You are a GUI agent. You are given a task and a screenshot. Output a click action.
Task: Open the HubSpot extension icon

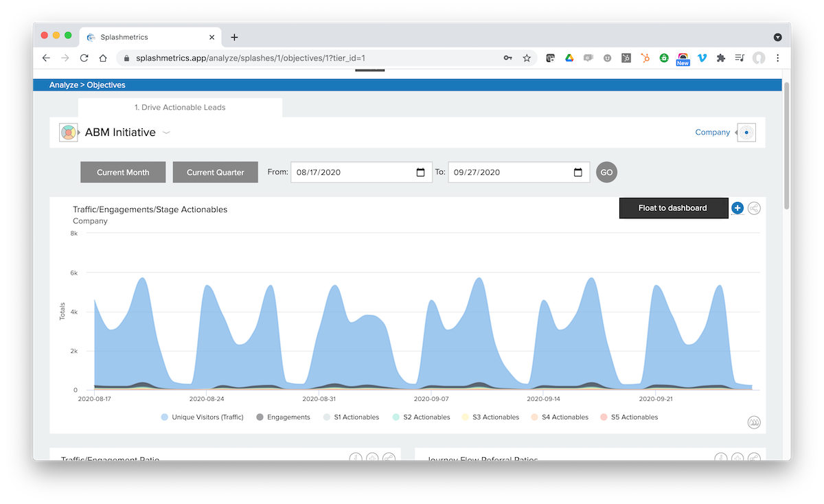click(x=645, y=58)
